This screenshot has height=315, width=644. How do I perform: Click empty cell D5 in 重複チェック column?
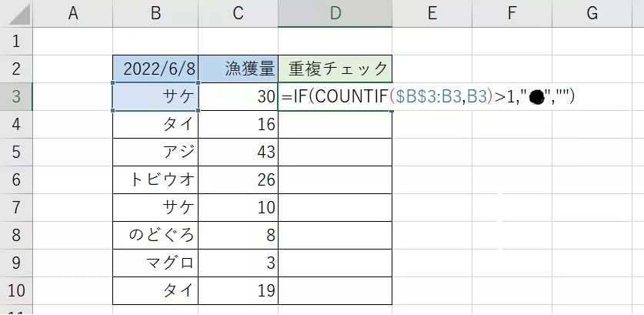tap(335, 152)
